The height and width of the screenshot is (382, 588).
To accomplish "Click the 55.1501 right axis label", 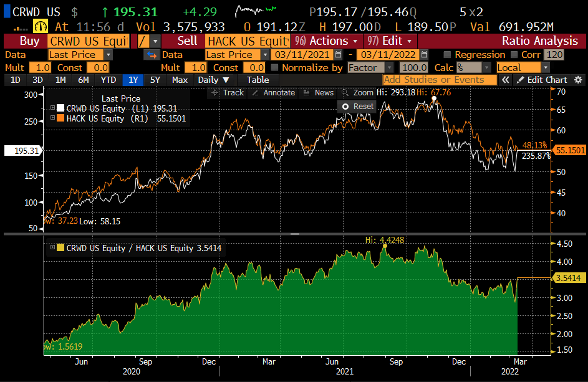I will 569,150.
